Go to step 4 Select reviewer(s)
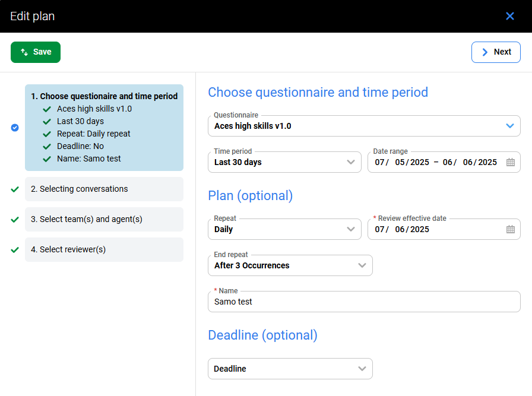This screenshot has width=532, height=396. pos(104,250)
